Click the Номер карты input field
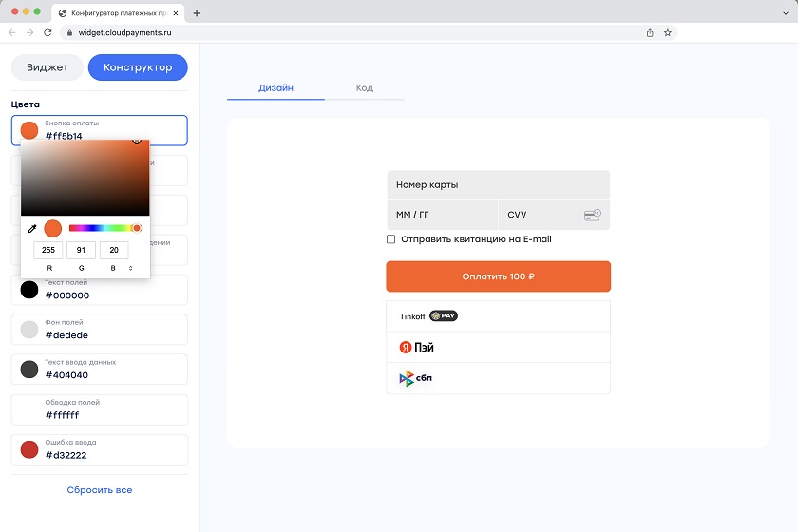 point(498,185)
